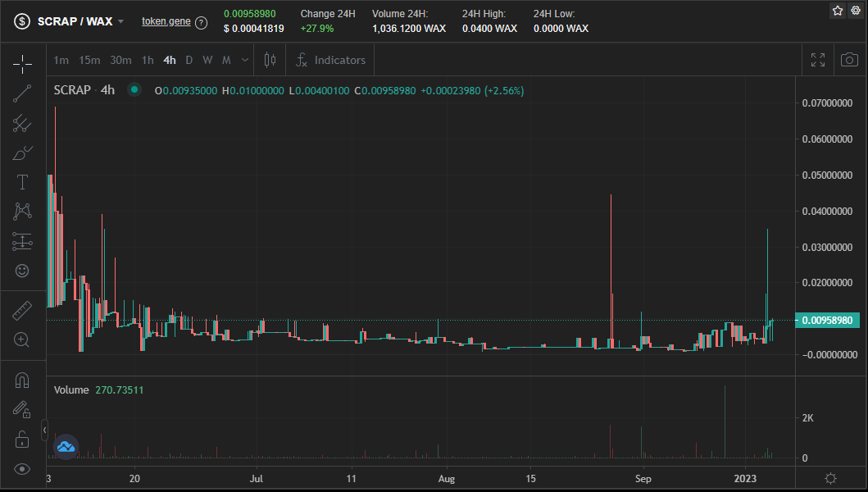Click the 2K volume axis label

tap(808, 418)
